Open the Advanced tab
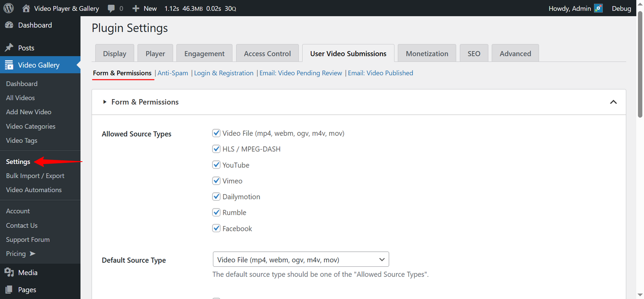Screen dimensions: 644x299 tap(515, 53)
